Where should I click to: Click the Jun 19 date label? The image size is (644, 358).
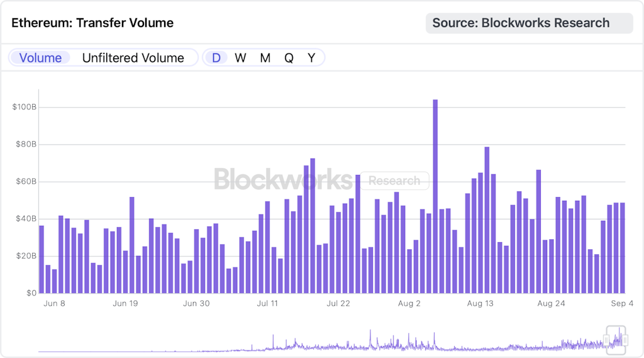pyautogui.click(x=125, y=304)
